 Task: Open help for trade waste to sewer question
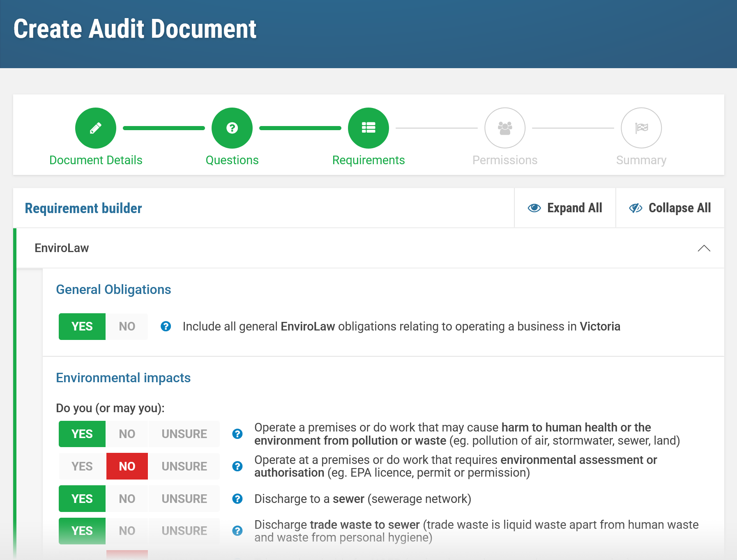click(237, 531)
